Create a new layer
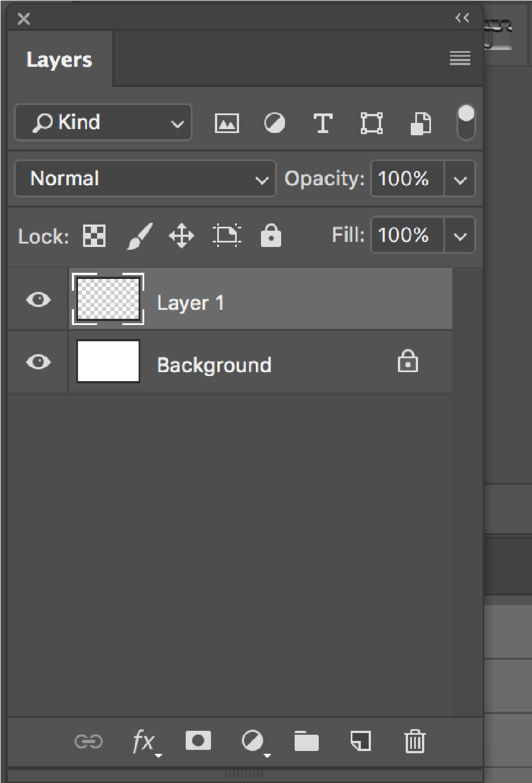The image size is (532, 783). (360, 741)
